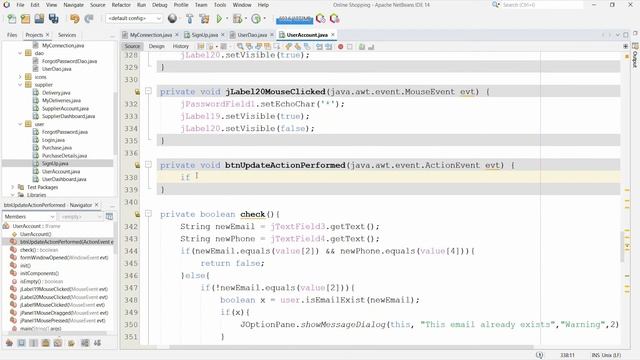Click the Undo toolbar icon

point(74,19)
